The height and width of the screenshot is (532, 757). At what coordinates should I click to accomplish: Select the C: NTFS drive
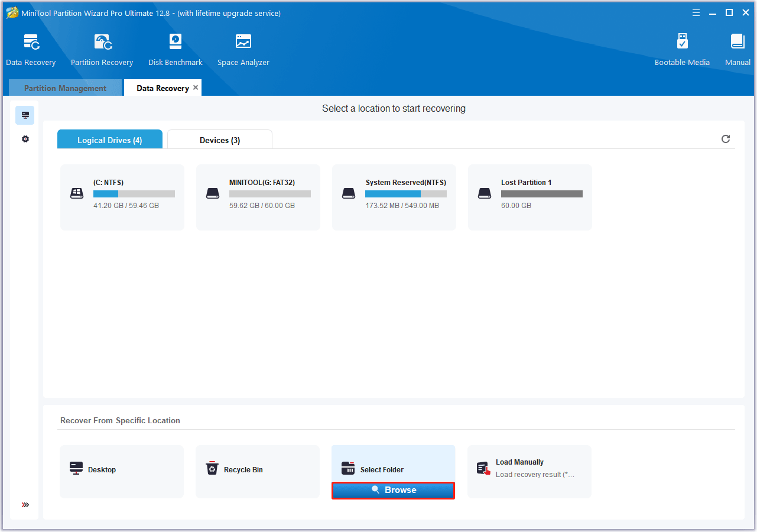pos(122,197)
